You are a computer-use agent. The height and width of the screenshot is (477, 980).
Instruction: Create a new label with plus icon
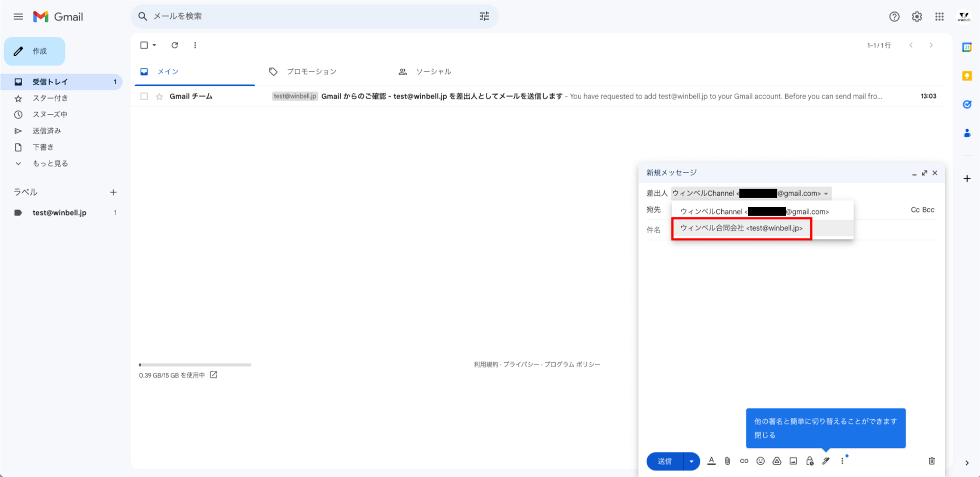[x=113, y=192]
